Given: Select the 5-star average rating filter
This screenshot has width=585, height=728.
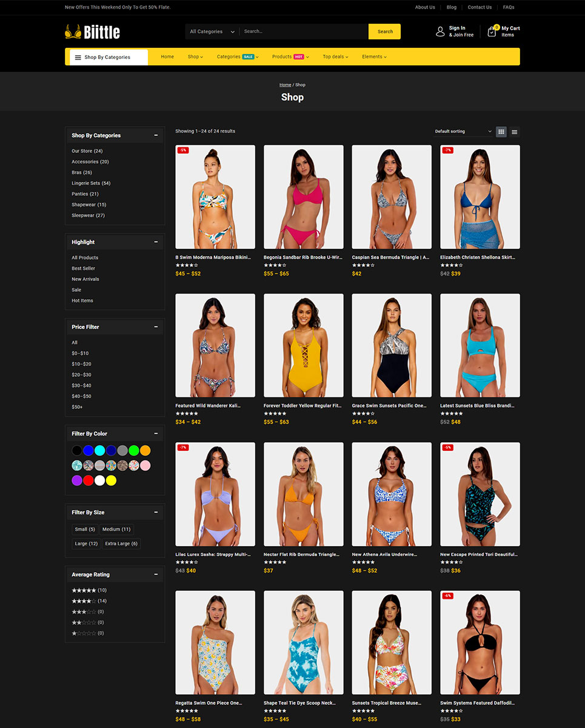Looking at the screenshot, I should coord(84,590).
